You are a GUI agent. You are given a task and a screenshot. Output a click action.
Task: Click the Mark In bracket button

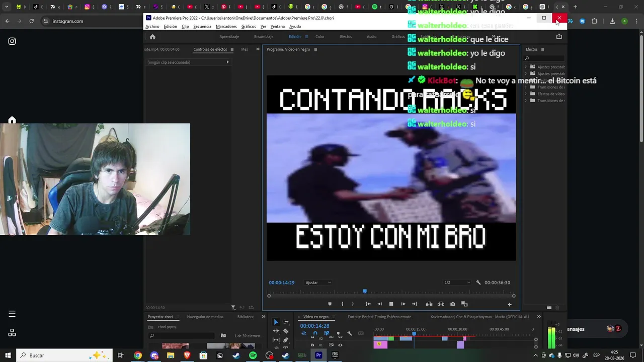click(342, 304)
